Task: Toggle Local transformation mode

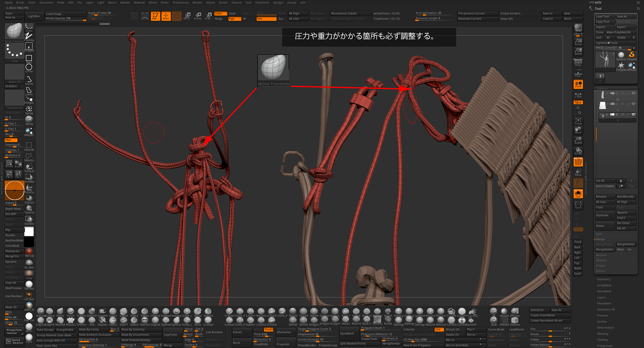Action: click(578, 84)
